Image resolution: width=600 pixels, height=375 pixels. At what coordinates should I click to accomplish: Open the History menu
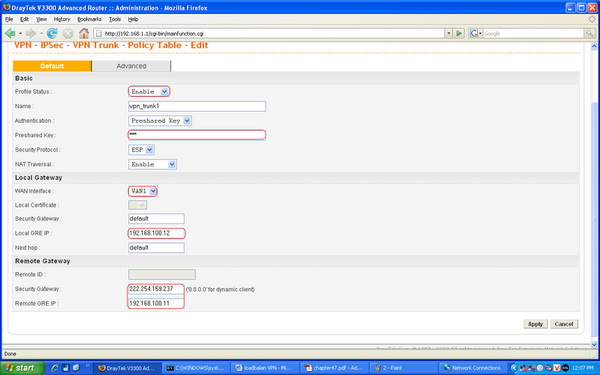(x=62, y=19)
